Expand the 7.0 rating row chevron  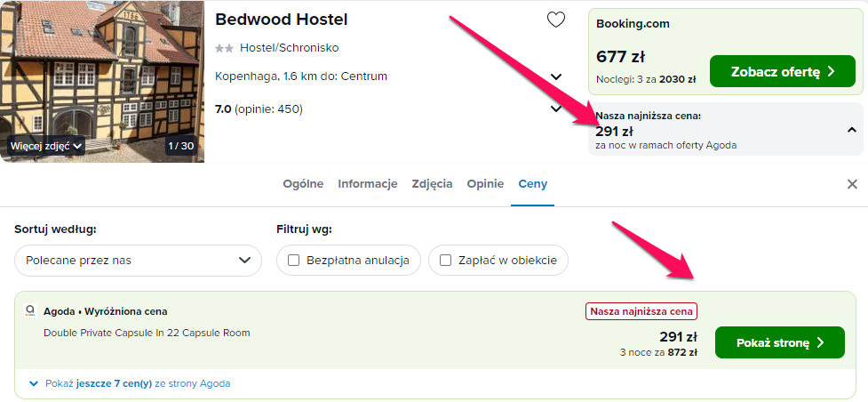coord(556,109)
